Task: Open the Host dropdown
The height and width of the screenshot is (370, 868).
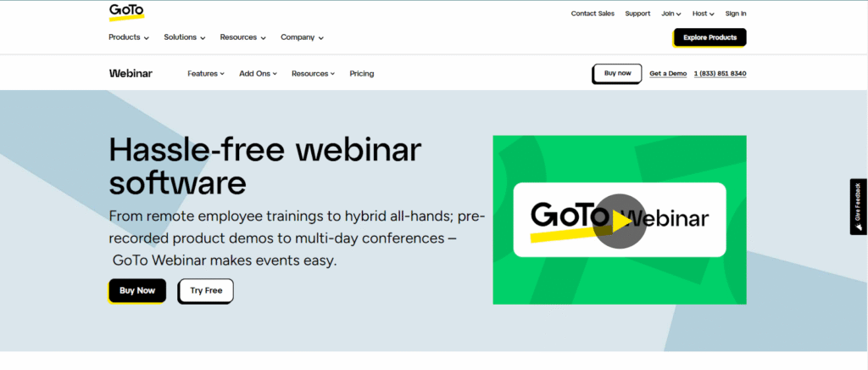Action: 703,14
